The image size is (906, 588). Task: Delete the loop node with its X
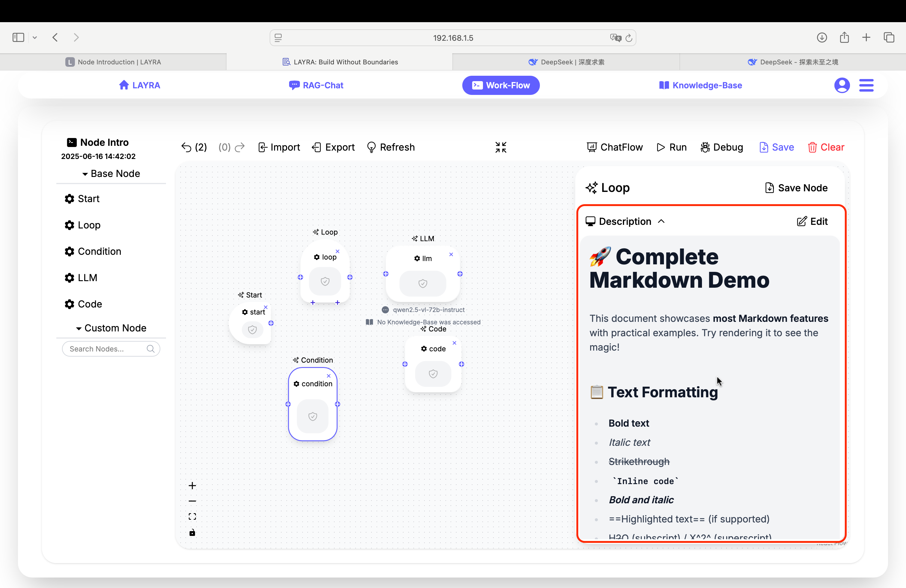(x=337, y=251)
